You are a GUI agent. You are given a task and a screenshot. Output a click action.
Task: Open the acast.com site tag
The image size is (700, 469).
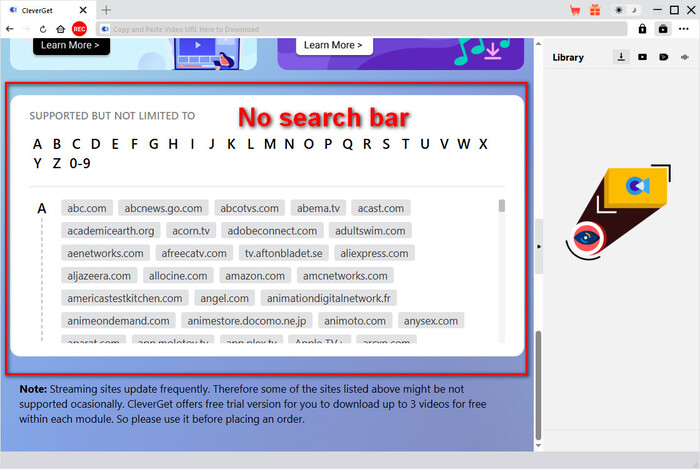pos(381,208)
